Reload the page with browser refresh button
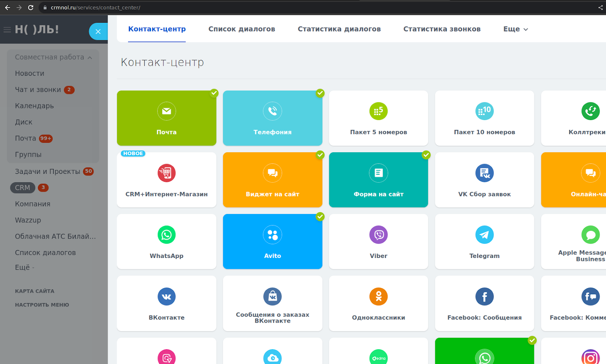606x364 pixels. point(31,8)
